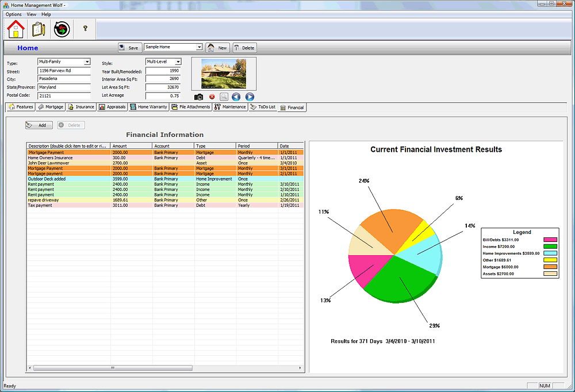The image size is (575, 392).
Task: Expand the Sample Home selector dropdown
Action: [x=199, y=48]
